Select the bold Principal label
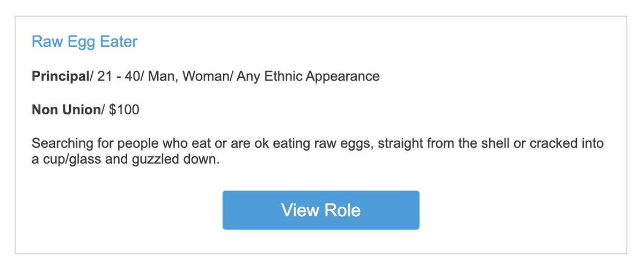This screenshot has width=644, height=270. 60,76
